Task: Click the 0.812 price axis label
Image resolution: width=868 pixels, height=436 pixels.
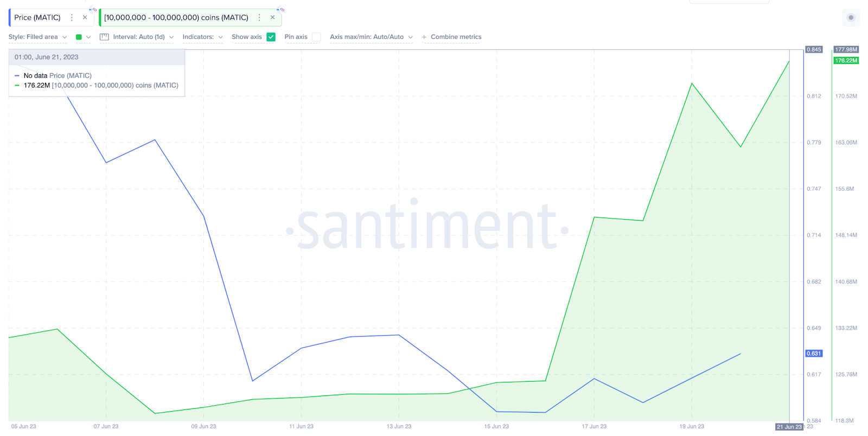Action: tap(814, 96)
